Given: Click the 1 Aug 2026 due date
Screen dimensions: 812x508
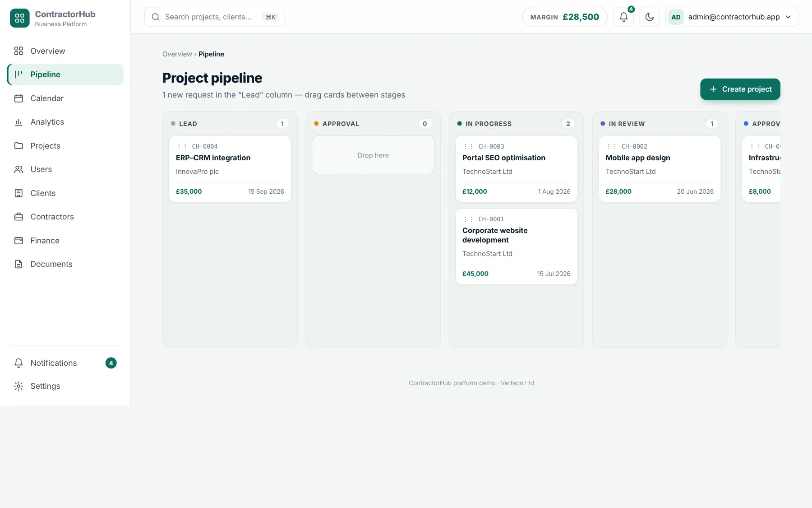Looking at the screenshot, I should point(554,191).
